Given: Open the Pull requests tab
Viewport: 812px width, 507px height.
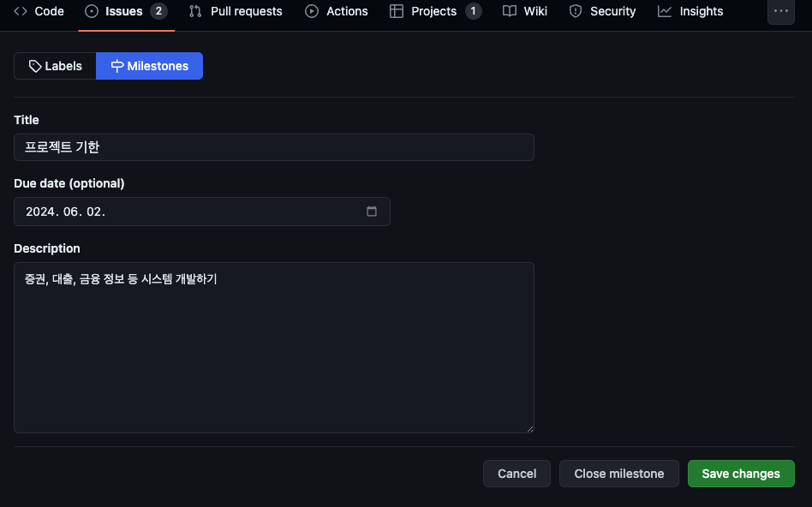Looking at the screenshot, I should tap(236, 11).
